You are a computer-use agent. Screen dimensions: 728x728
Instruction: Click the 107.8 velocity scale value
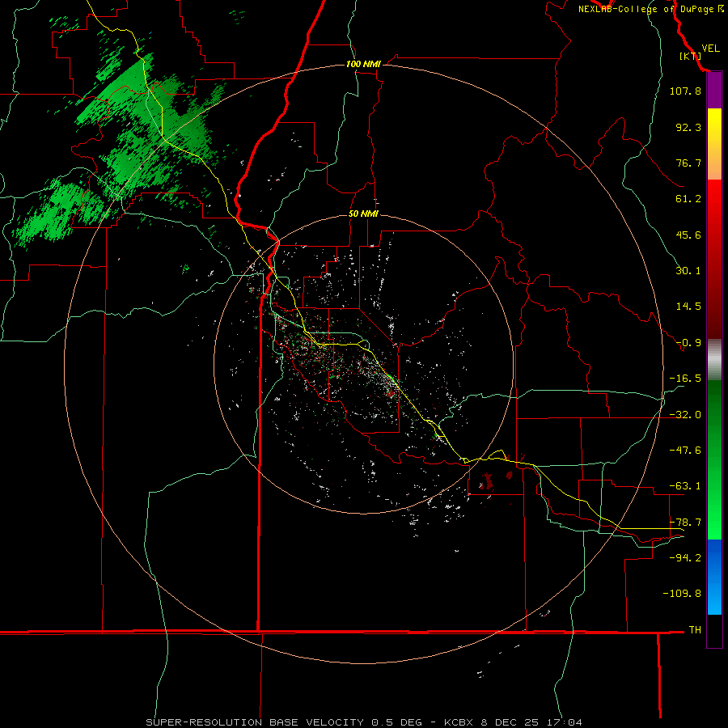pos(685,91)
